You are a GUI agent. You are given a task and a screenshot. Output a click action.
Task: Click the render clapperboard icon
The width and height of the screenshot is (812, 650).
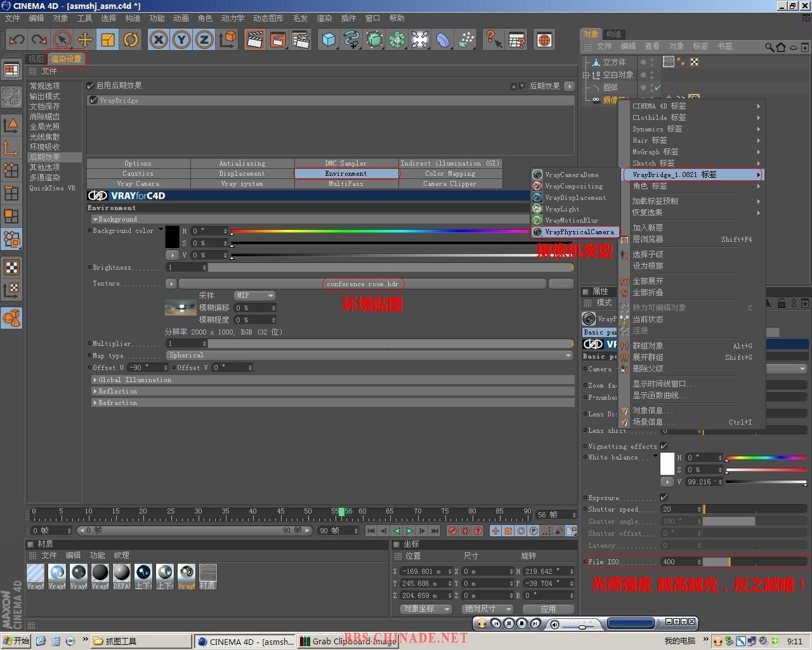[255, 40]
